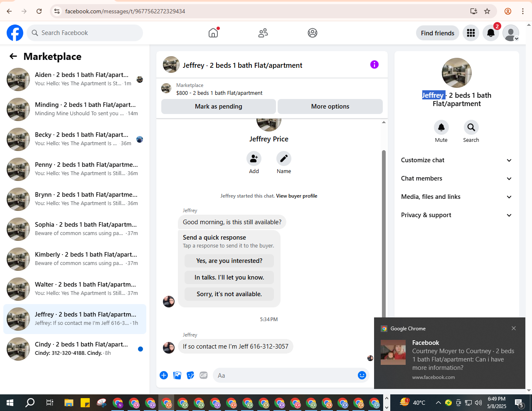Viewport: 532px width, 411px height.
Task: Choose a sticker icon in composer
Action: click(x=190, y=375)
